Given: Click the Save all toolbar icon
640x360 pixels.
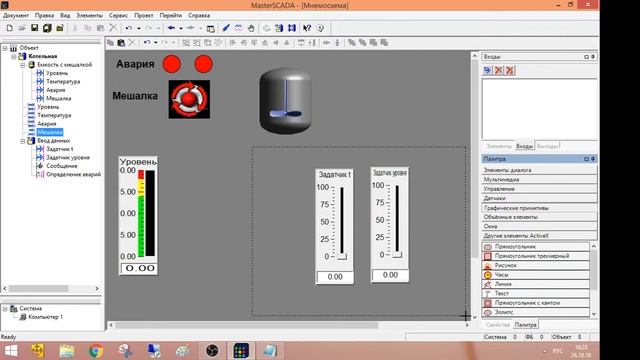Looking at the screenshot, I should click(x=47, y=28).
